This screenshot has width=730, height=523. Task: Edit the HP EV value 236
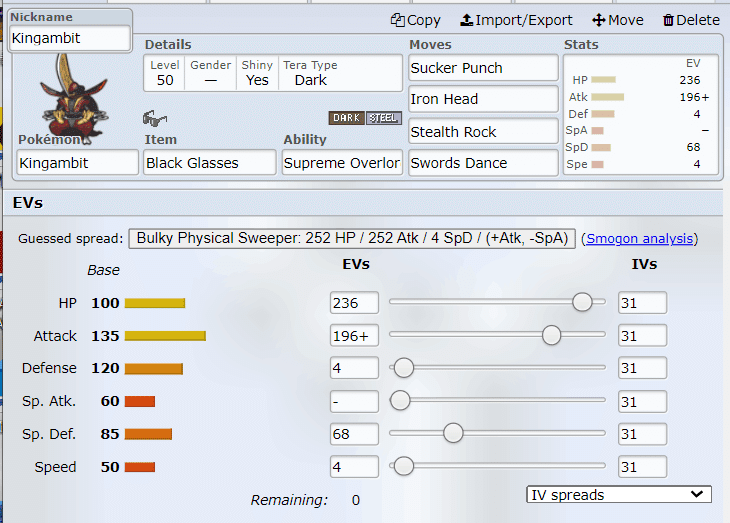(x=354, y=303)
